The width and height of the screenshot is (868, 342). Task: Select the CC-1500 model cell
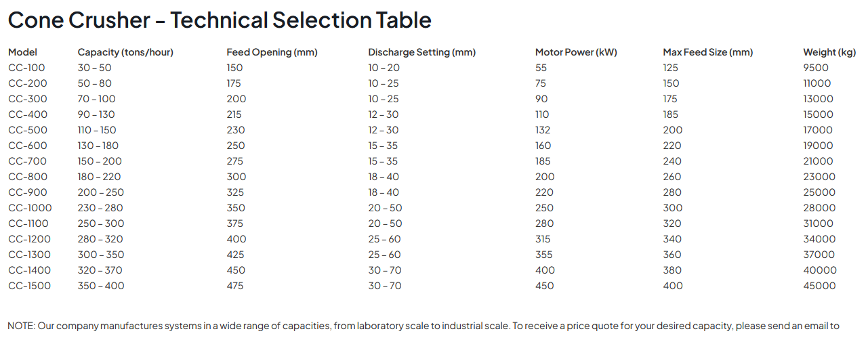coord(29,286)
